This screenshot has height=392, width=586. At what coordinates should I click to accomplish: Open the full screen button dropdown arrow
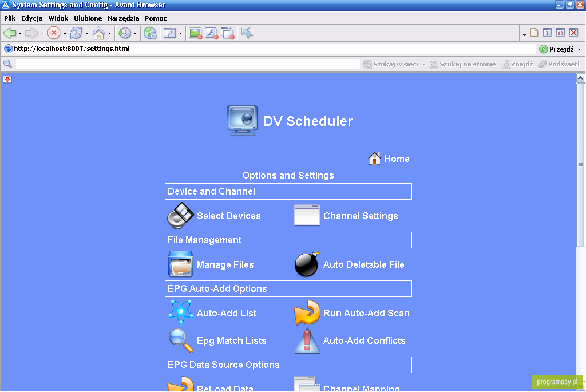[x=180, y=34]
